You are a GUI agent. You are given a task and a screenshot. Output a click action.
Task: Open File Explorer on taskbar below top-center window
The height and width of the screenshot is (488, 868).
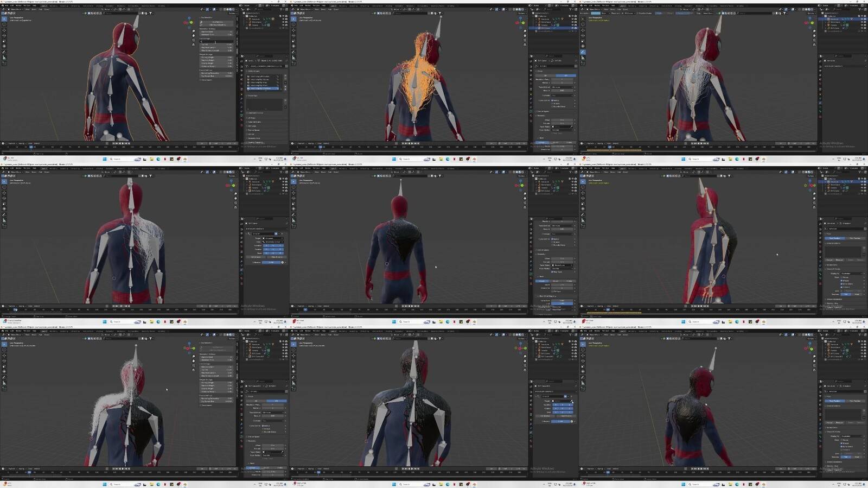[x=441, y=159]
